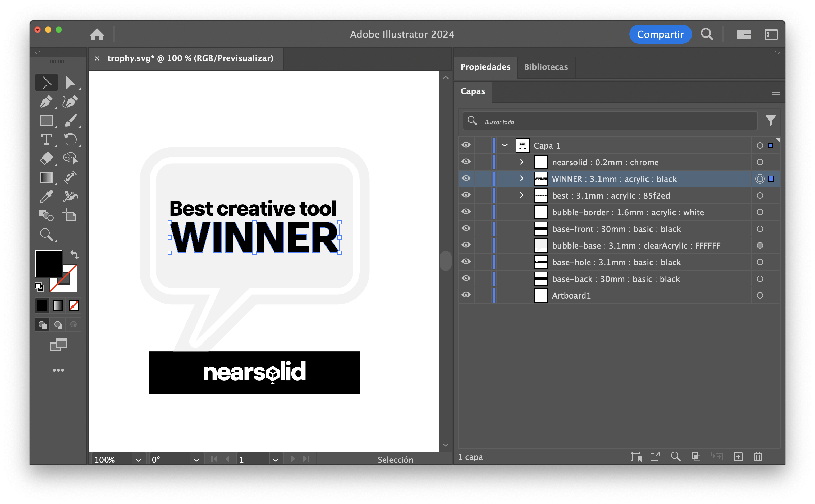Screen dimensions: 815x504
Task: Select the Direct Selection tool
Action: click(x=70, y=82)
